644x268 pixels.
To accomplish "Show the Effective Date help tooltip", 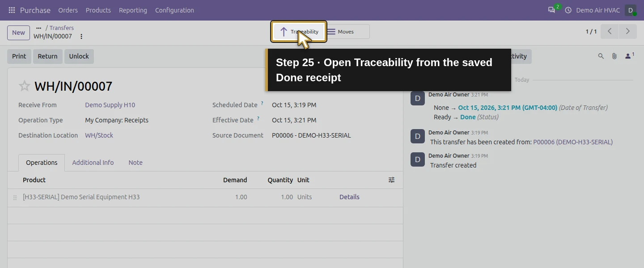I will click(x=258, y=119).
